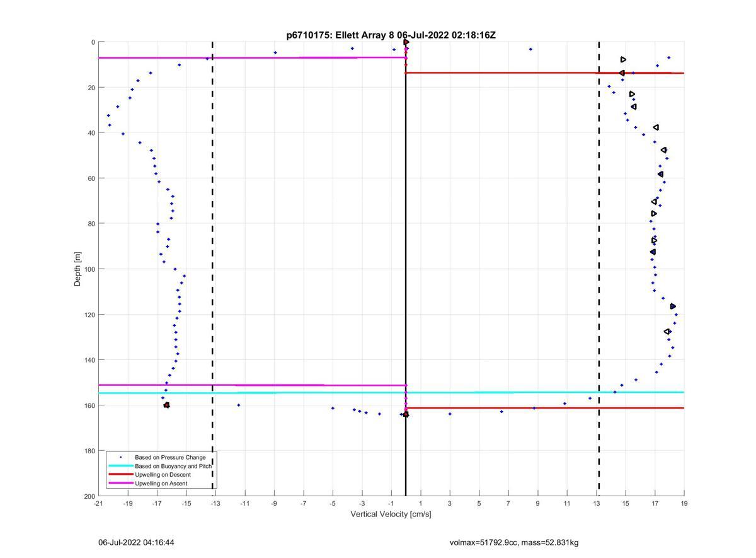Screen dimensions: 756x558
Task: Click x-axis tick label '-19'
Action: click(x=127, y=503)
